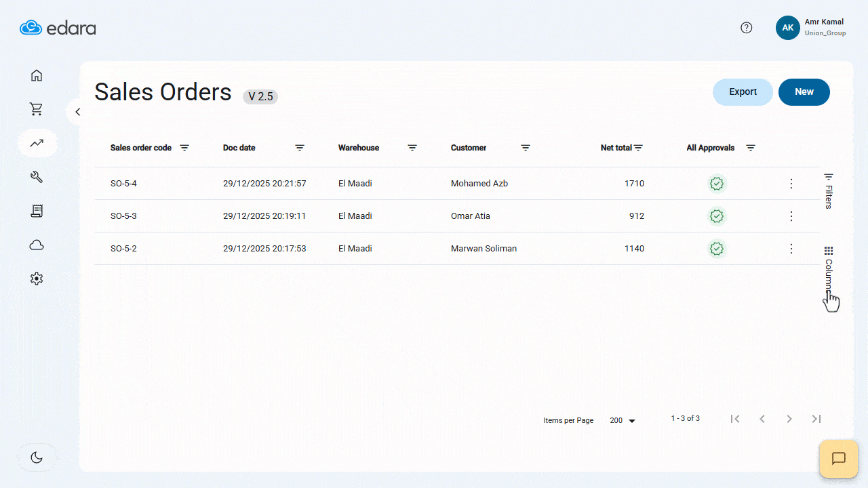Export the sales orders list
Viewport: 868px width, 488px height.
(743, 91)
